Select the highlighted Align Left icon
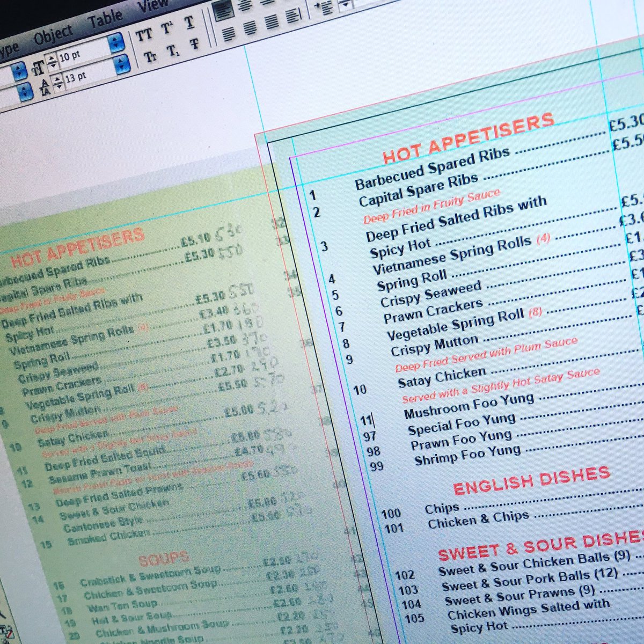Screen dimensions: 644x644 coord(223,11)
